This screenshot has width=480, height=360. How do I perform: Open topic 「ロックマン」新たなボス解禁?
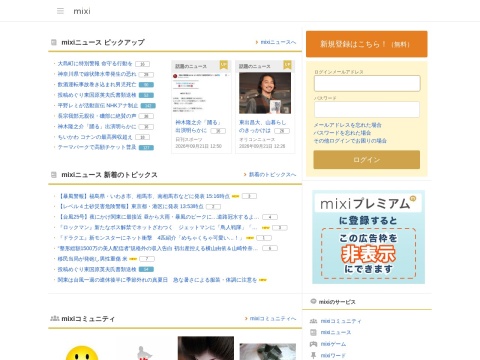(157, 228)
